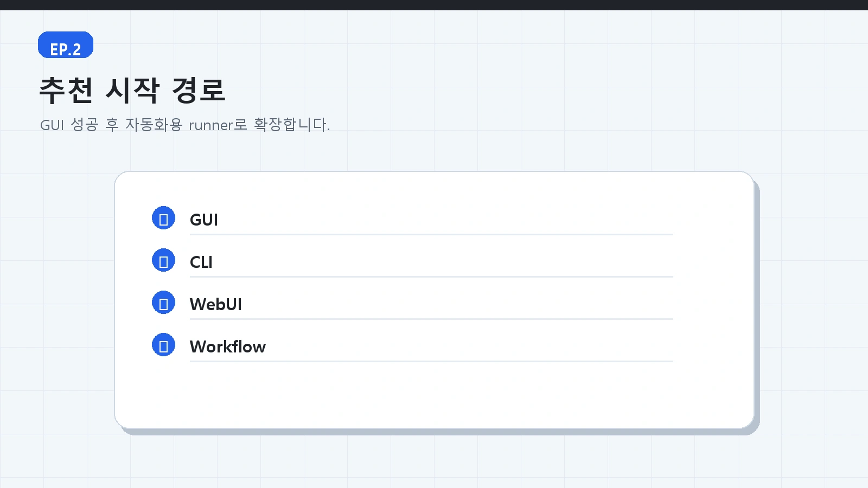Viewport: 868px width, 488px height.
Task: Click the word 추천 in the heading
Action: coord(67,90)
